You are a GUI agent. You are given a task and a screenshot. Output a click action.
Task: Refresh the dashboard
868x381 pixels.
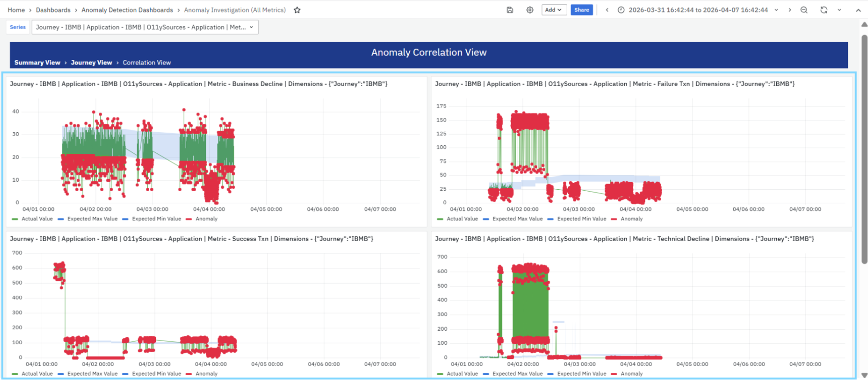pyautogui.click(x=824, y=10)
